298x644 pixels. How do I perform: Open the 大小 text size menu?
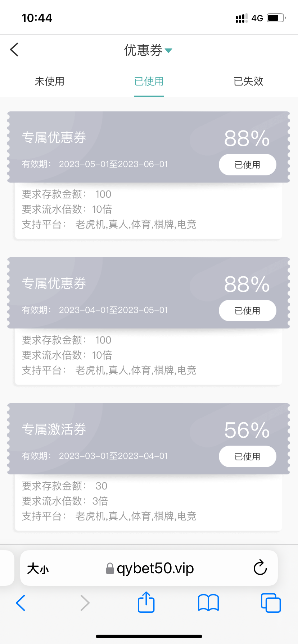point(38,569)
